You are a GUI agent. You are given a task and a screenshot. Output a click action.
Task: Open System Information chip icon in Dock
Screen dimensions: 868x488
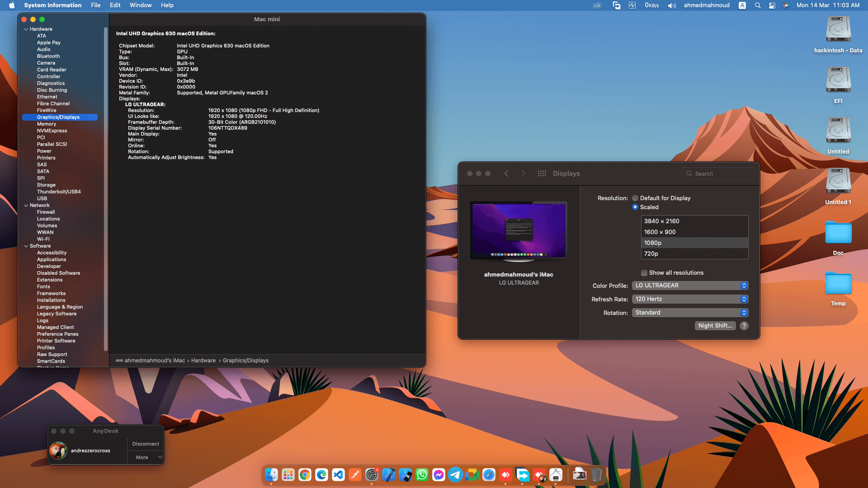coord(556,475)
